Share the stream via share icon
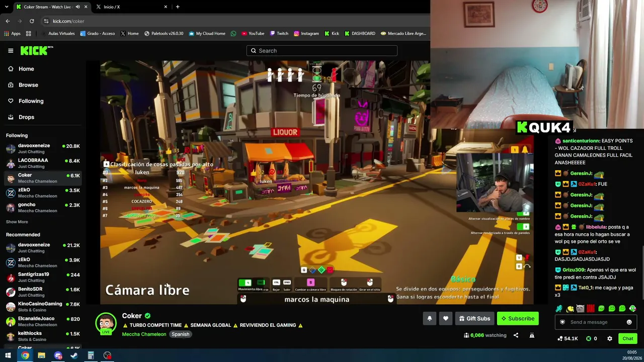 (516, 335)
